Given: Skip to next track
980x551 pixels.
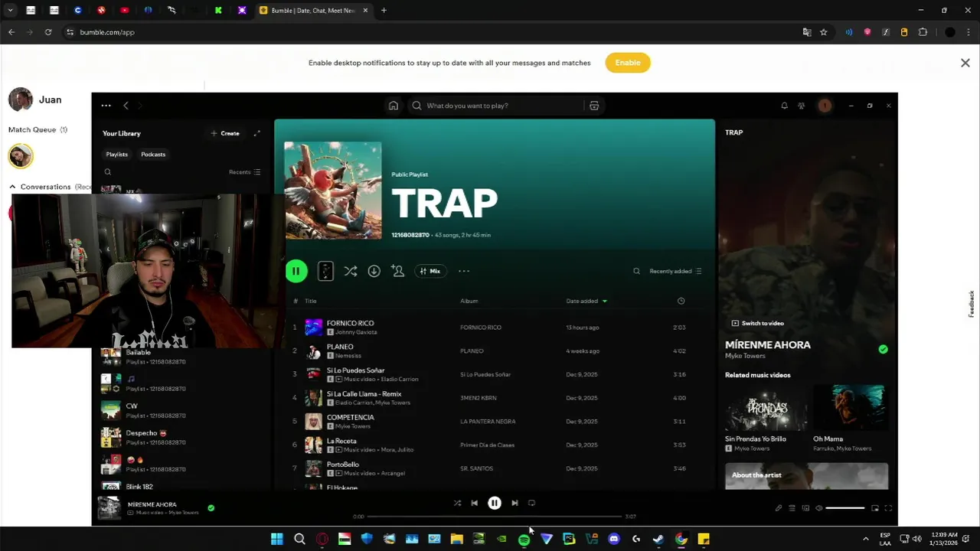Looking at the screenshot, I should click(514, 503).
